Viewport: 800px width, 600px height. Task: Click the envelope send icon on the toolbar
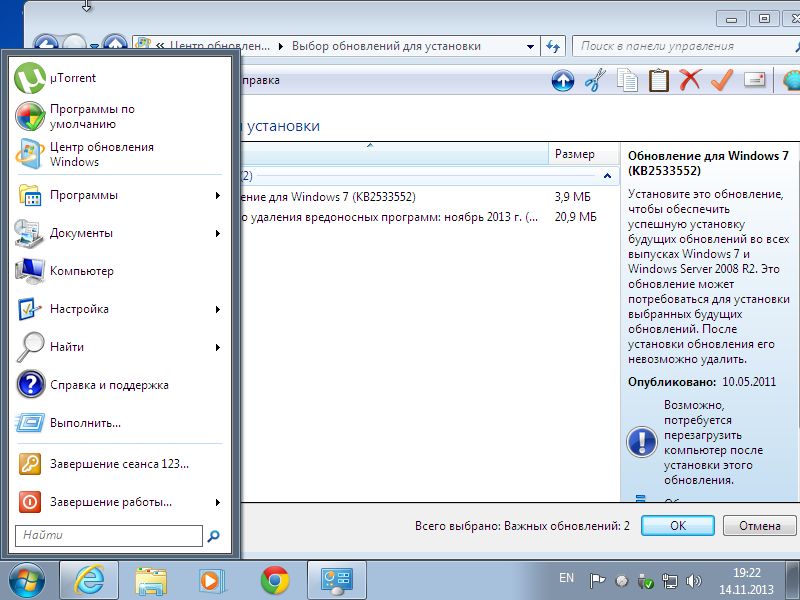coord(752,80)
